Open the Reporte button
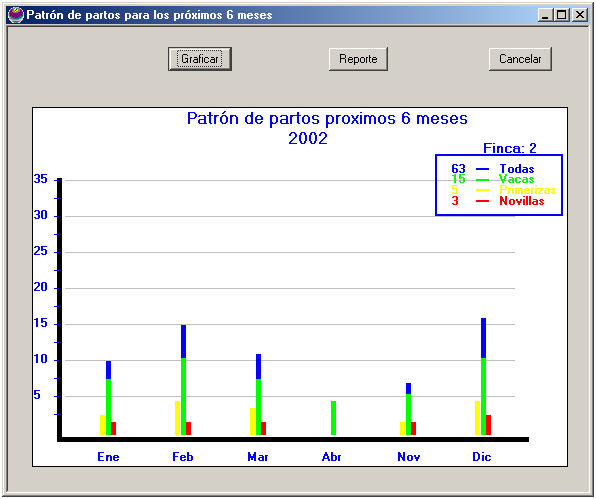This screenshot has width=596, height=499. tap(358, 59)
